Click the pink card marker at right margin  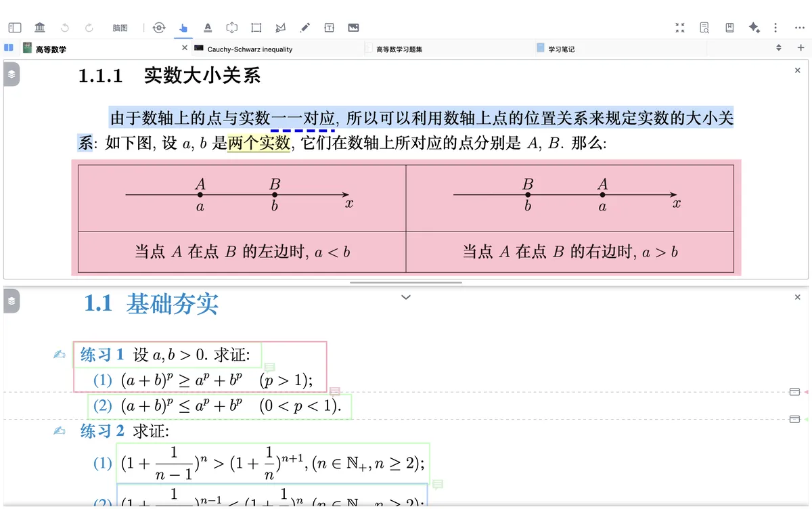[794, 392]
